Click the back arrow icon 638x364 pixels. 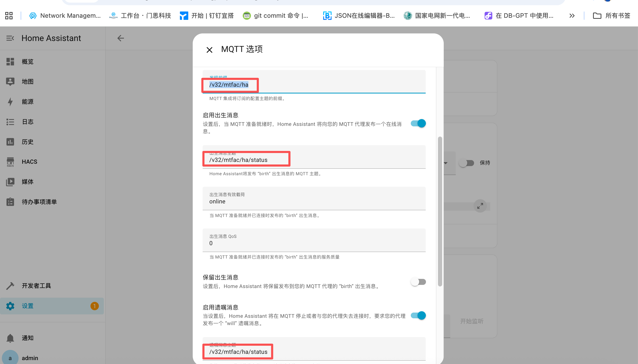[121, 38]
